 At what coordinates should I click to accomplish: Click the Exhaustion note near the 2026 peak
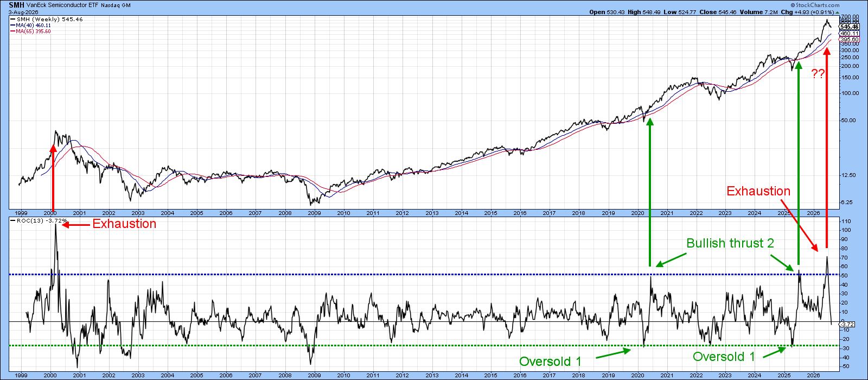pos(758,191)
